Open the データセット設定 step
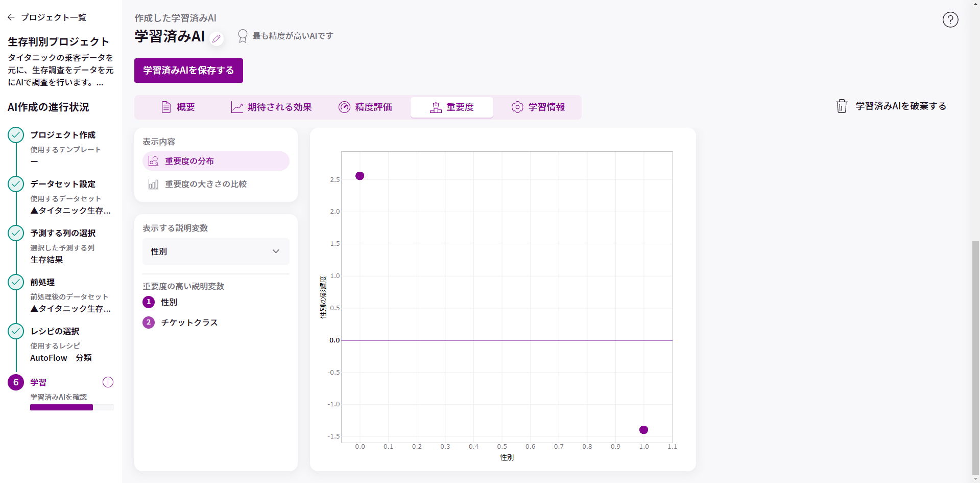 click(x=63, y=184)
